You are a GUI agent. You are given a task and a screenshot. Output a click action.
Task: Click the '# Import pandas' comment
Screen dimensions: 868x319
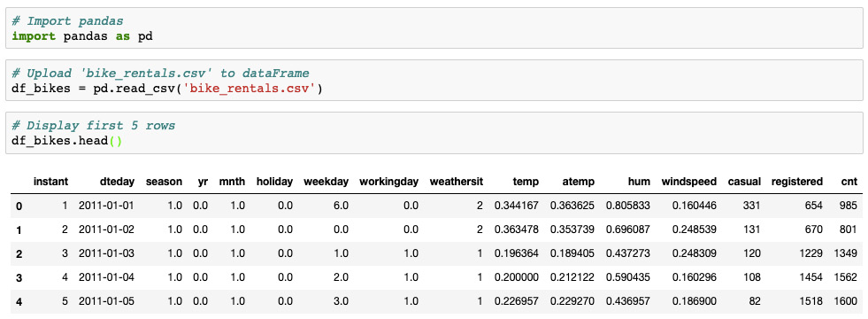tap(67, 21)
